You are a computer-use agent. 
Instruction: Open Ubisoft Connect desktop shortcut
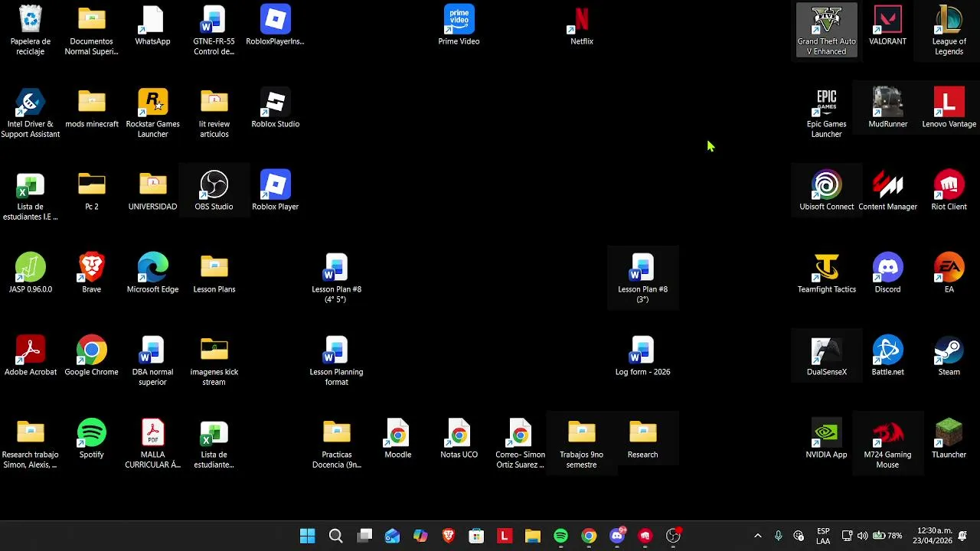coord(827,191)
